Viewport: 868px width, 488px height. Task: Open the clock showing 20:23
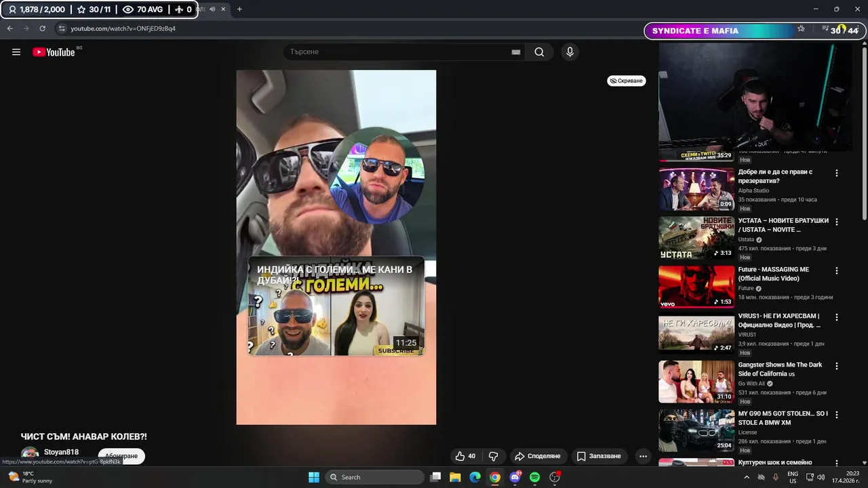click(x=845, y=477)
